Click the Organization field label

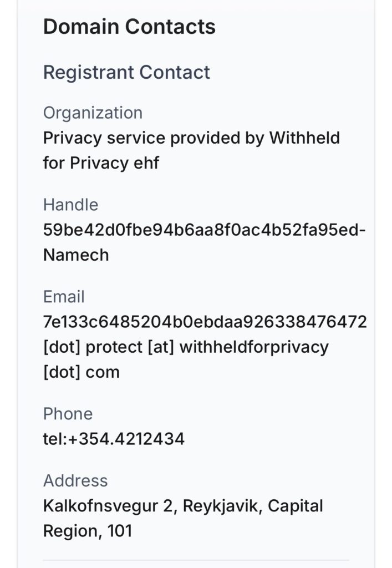pos(93,113)
